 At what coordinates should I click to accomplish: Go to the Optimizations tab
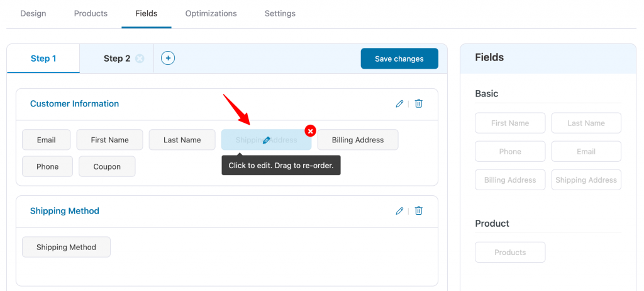tap(211, 14)
